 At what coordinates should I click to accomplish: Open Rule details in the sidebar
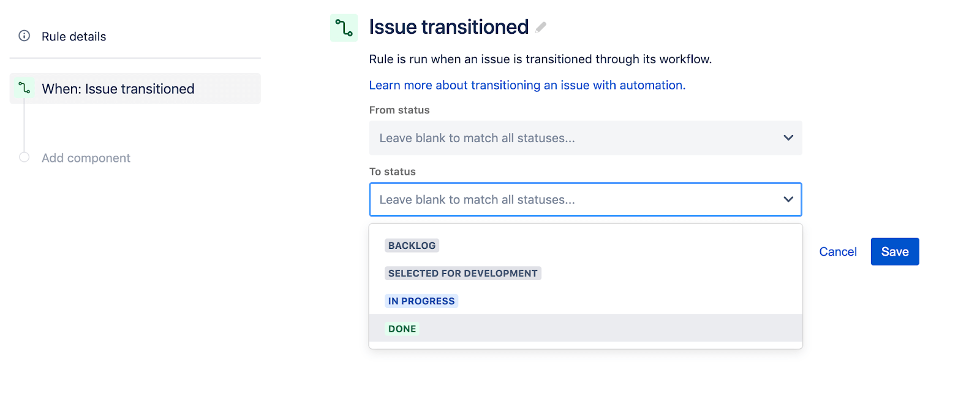tap(72, 36)
